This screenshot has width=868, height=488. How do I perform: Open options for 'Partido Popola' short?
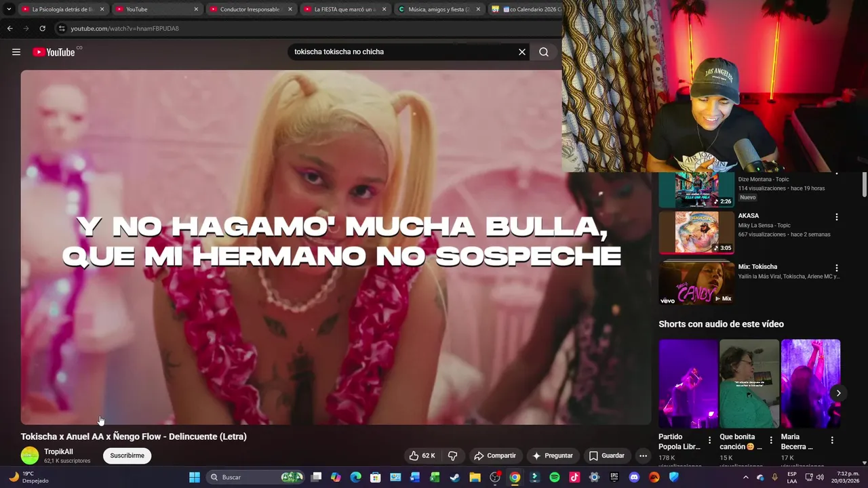[x=709, y=440]
